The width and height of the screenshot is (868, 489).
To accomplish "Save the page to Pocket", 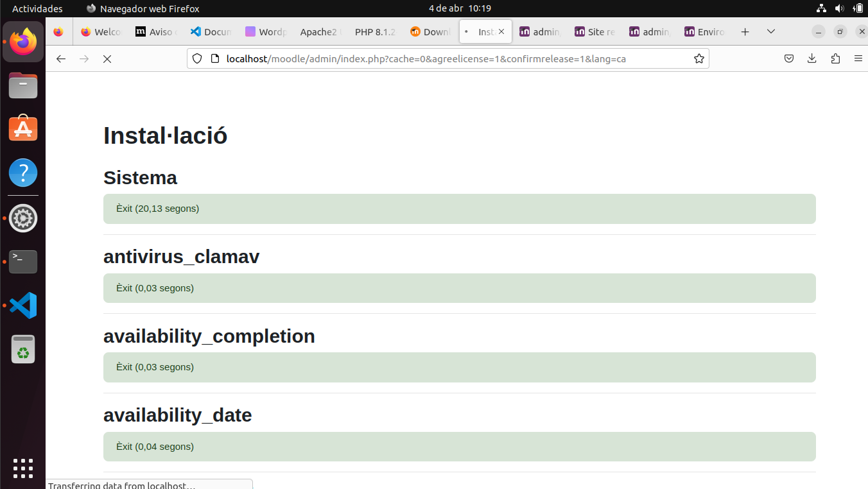I will (789, 58).
